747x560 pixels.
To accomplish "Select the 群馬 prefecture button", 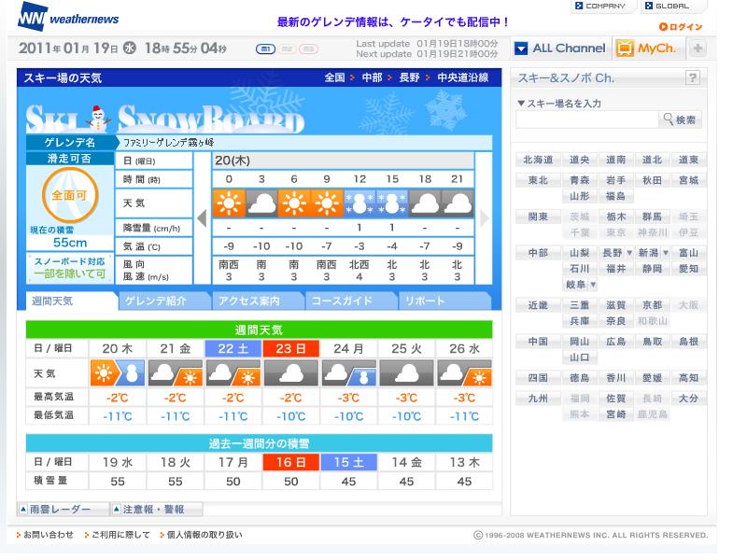I will (x=652, y=217).
